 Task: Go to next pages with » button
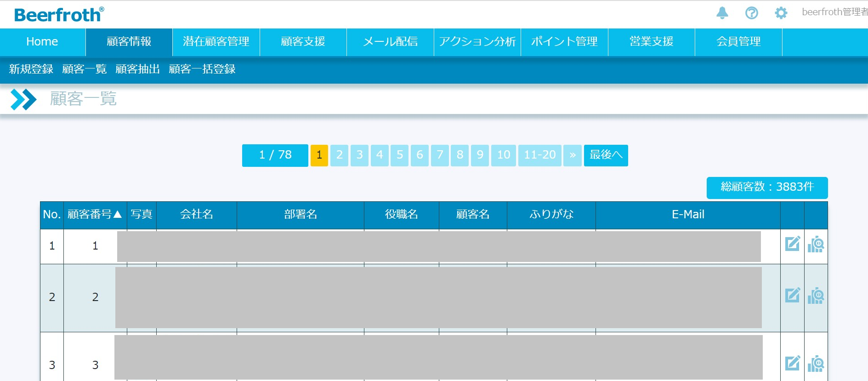573,155
